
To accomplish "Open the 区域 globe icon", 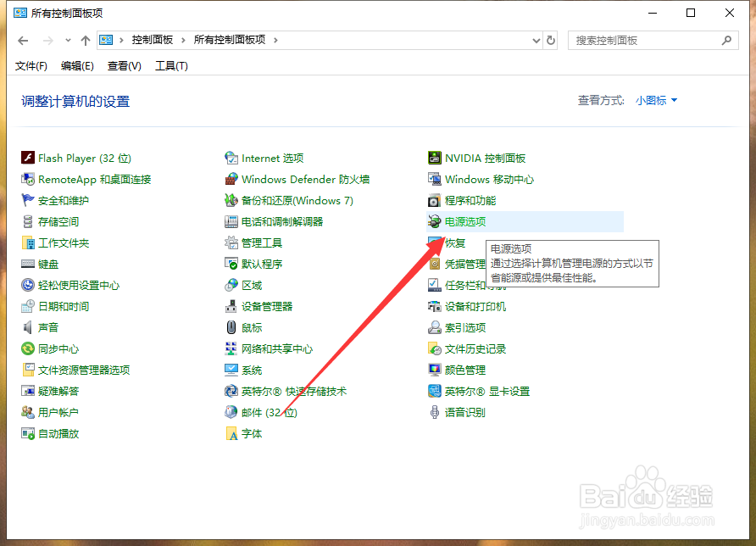I will click(231, 285).
